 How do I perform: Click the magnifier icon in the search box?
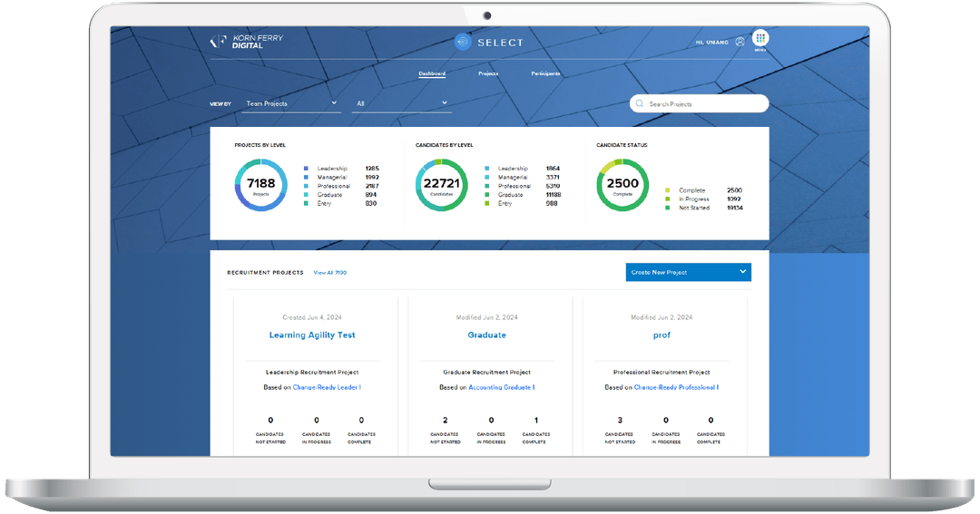click(x=640, y=103)
